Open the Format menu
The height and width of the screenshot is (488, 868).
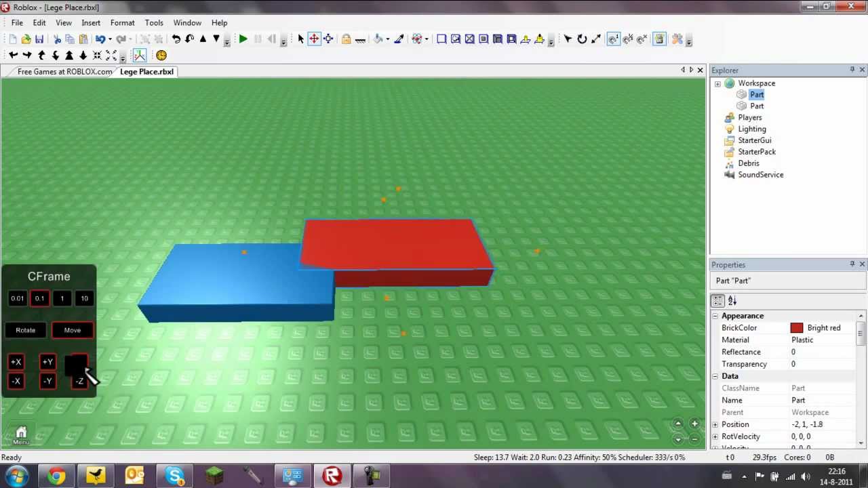(x=123, y=23)
